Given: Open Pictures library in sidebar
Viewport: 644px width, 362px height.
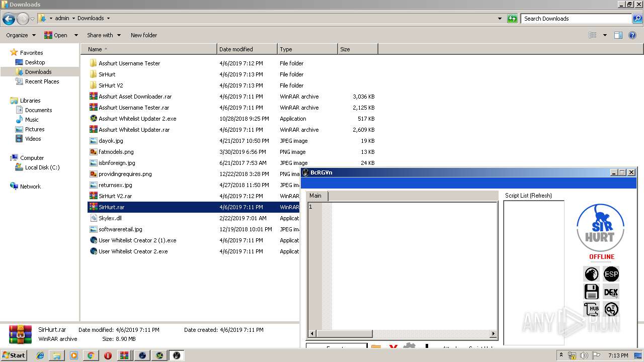Looking at the screenshot, I should (x=35, y=129).
